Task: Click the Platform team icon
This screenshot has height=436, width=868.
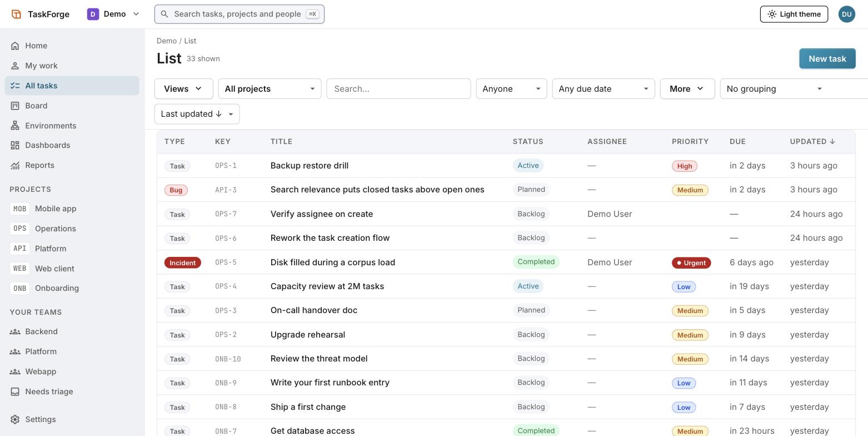Action: click(x=15, y=351)
